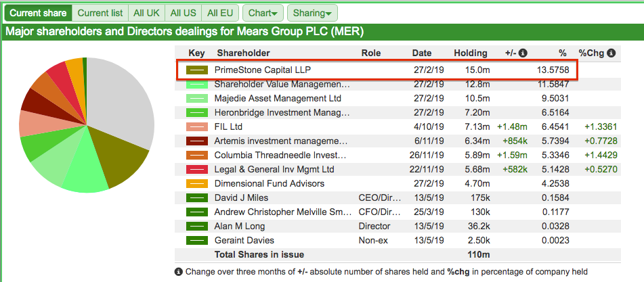Expand the Chart dropdown menu

tap(263, 13)
